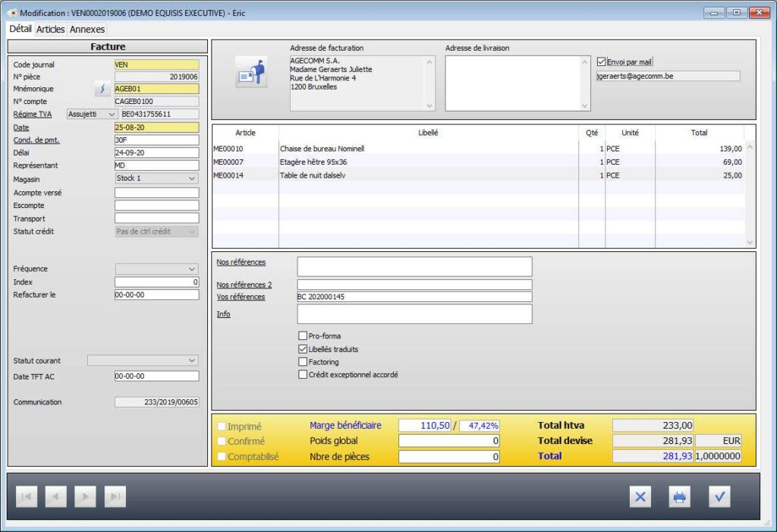The width and height of the screenshot is (777, 532).
Task: Click the lightning icon next to Mnémonique
Action: tap(103, 89)
